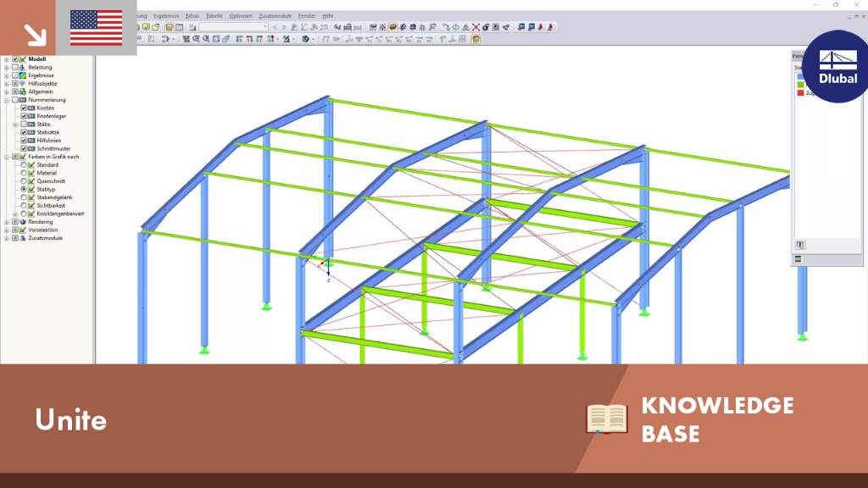Image resolution: width=868 pixels, height=488 pixels.
Task: Select the Rendering tree label
Action: [41, 222]
